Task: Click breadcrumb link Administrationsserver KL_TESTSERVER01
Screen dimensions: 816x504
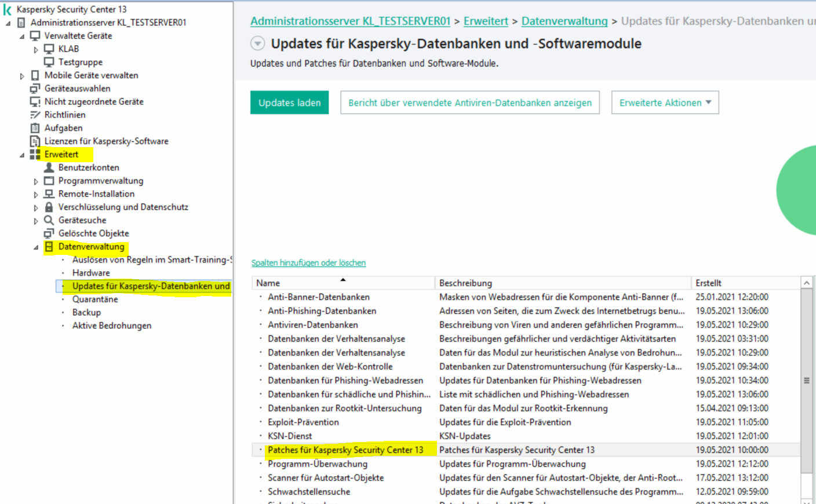Action: 351,21
